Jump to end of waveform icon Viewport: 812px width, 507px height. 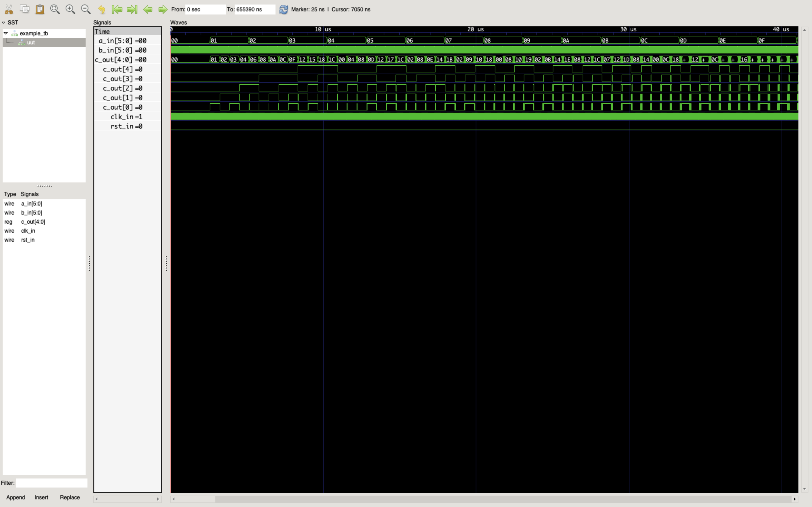pos(132,9)
